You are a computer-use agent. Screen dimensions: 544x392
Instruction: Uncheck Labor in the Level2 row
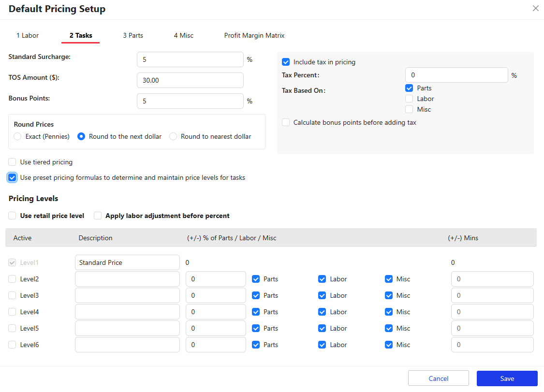[323, 279]
